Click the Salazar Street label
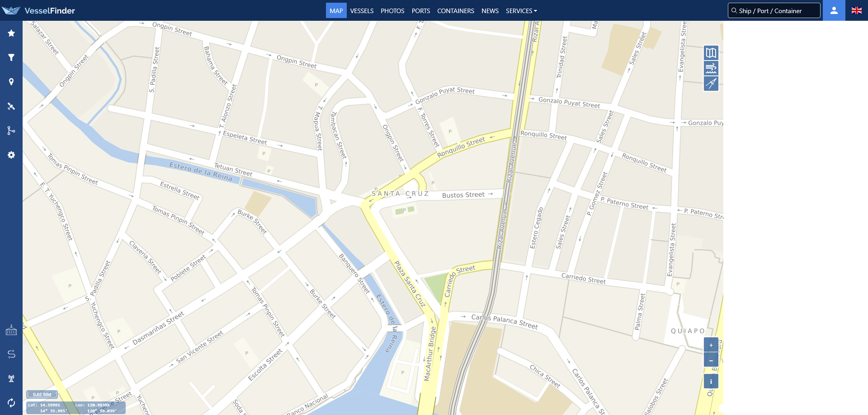Viewport: 868px width, 415px height. 45,38
